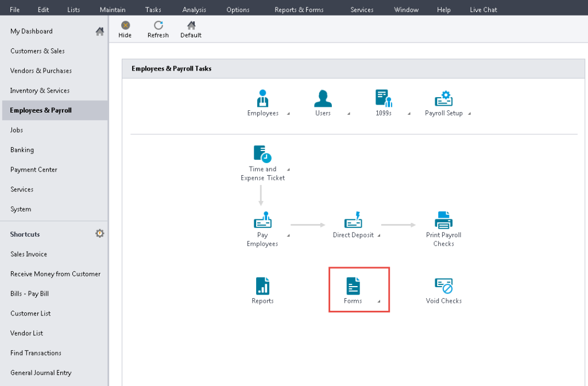The height and width of the screenshot is (386, 588).
Task: Expand the Pay Employees dropdown arrow
Action: 288,236
